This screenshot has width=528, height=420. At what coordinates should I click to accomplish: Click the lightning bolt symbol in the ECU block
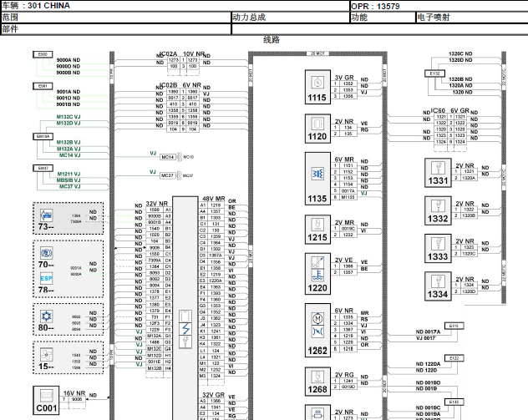coord(185,329)
